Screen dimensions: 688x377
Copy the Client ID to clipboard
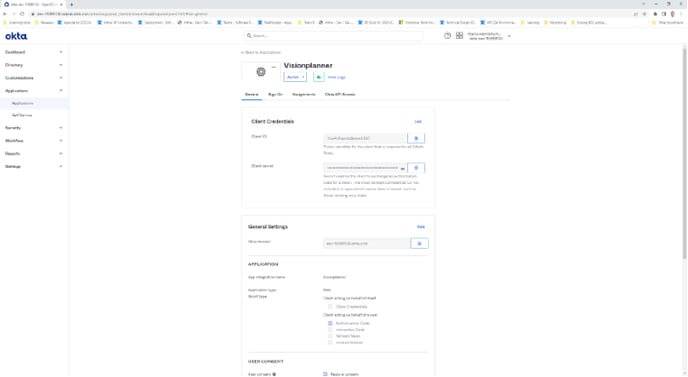[416, 138]
